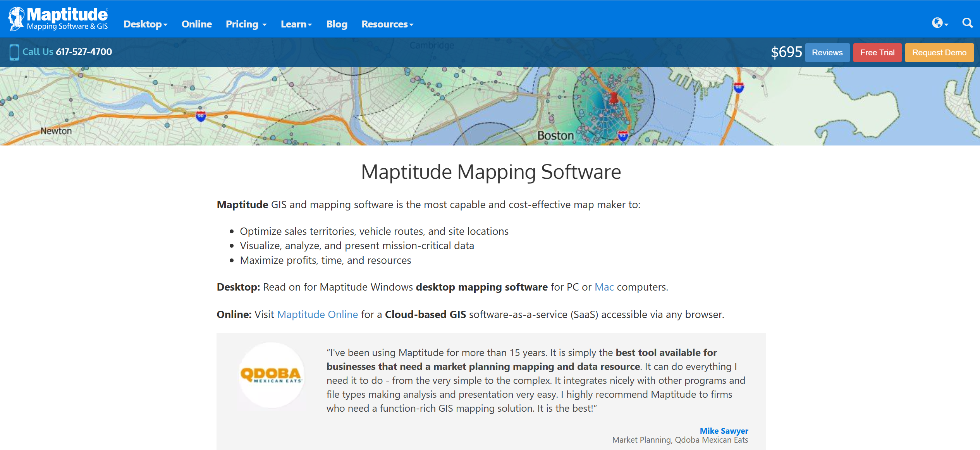The image size is (980, 450).
Task: Open the Mac link
Action: (x=604, y=287)
